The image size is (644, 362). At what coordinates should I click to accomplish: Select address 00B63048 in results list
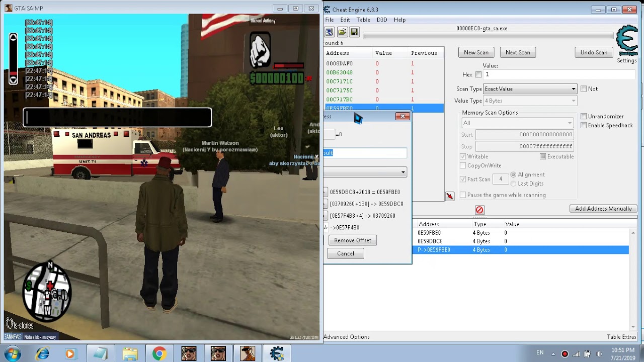384,72
